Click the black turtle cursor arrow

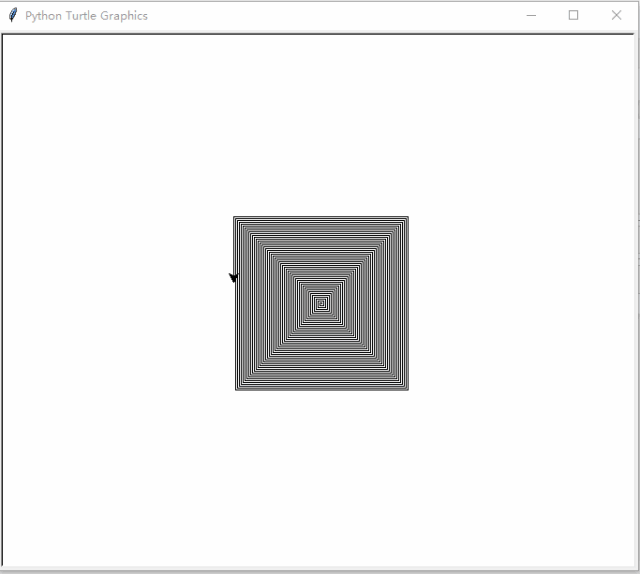pos(234,277)
